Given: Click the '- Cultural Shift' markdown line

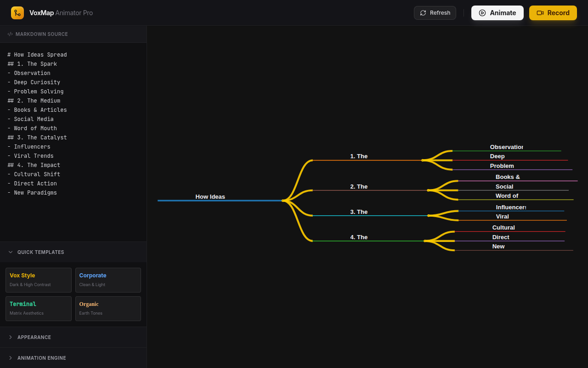Looking at the screenshot, I should click(x=34, y=174).
